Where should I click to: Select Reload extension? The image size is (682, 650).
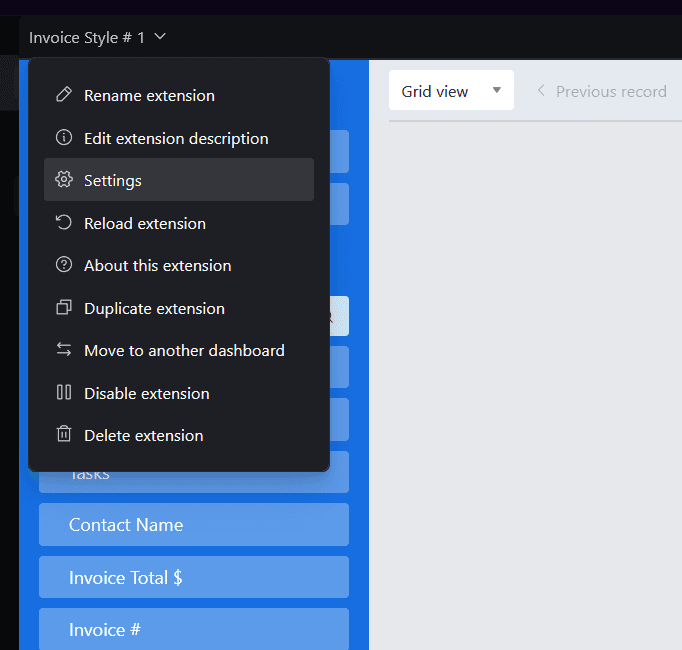179,223
